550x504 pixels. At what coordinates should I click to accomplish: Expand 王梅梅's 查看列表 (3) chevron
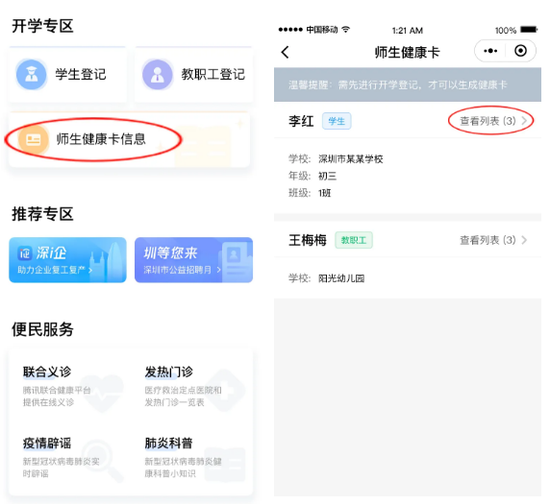524,240
